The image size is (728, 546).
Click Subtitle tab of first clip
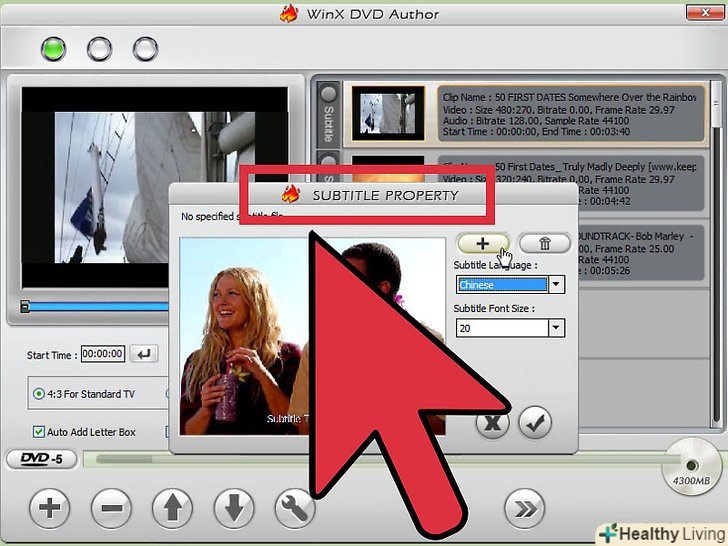328,114
